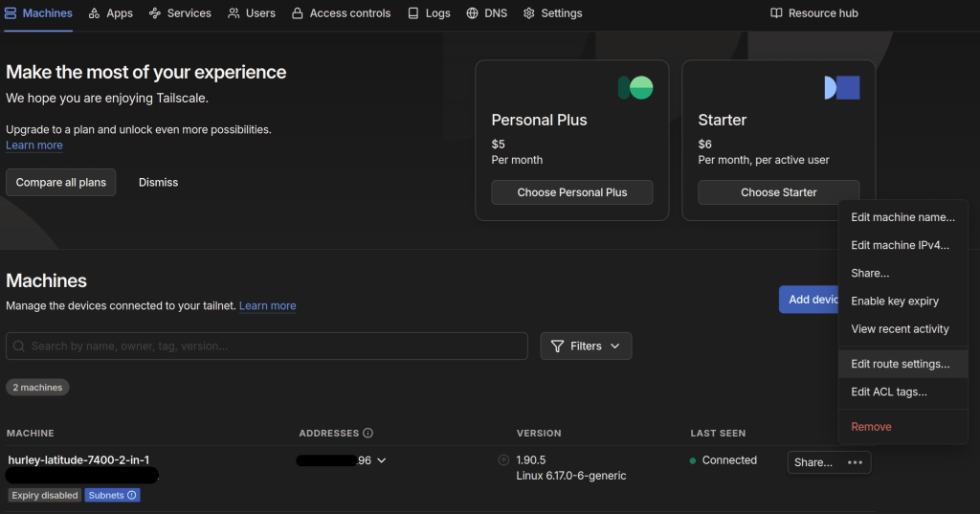Click the Subnets badge

pyautogui.click(x=112, y=495)
